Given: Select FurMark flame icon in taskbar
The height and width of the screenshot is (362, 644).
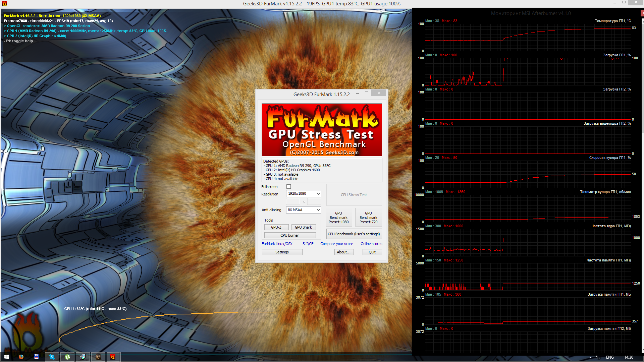Looking at the screenshot, I should (x=113, y=357).
